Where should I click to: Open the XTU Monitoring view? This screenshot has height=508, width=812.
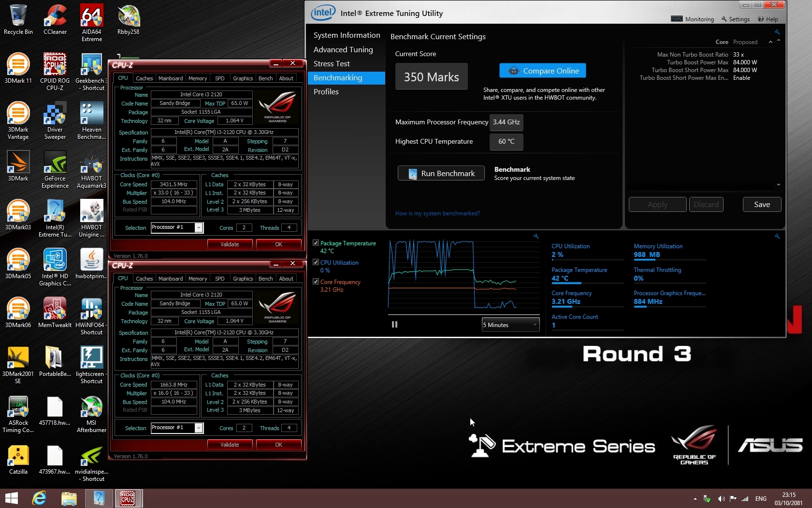click(693, 19)
